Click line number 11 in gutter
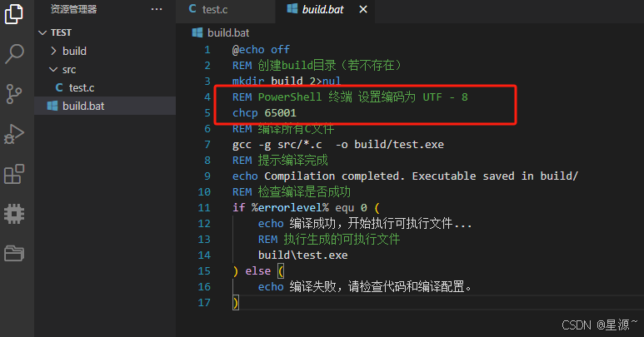This screenshot has width=644, height=337. pyautogui.click(x=204, y=207)
